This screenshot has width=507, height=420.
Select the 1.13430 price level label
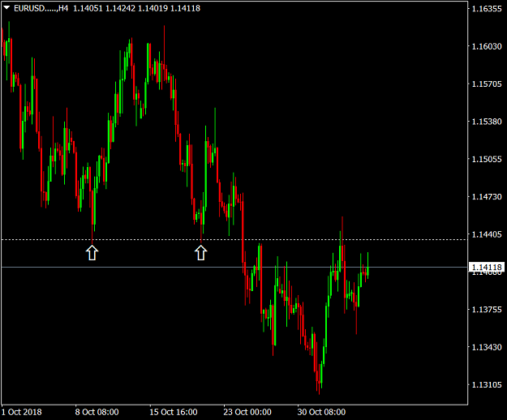click(487, 347)
